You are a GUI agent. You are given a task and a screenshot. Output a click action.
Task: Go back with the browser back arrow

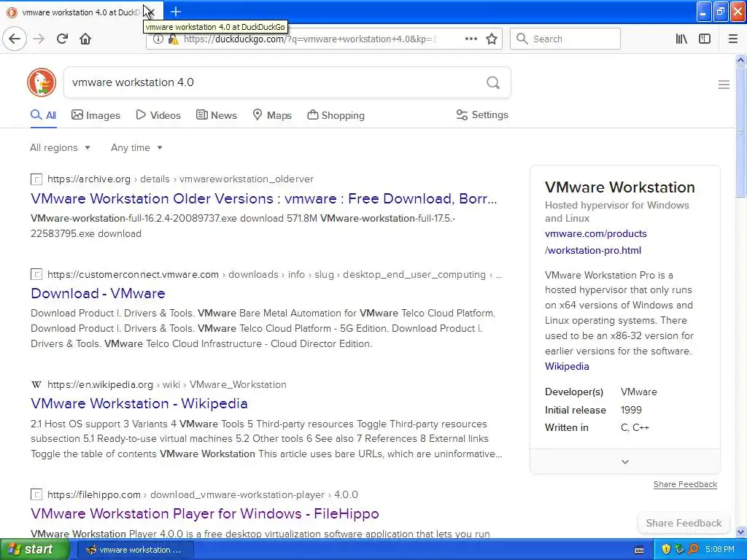(15, 39)
